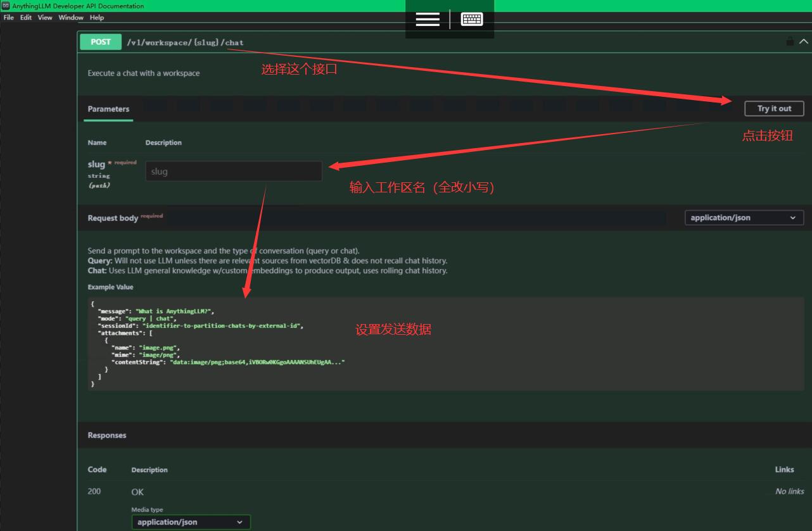This screenshot has width=812, height=531.
Task: Open the request body application/json dropdown
Action: tap(744, 218)
